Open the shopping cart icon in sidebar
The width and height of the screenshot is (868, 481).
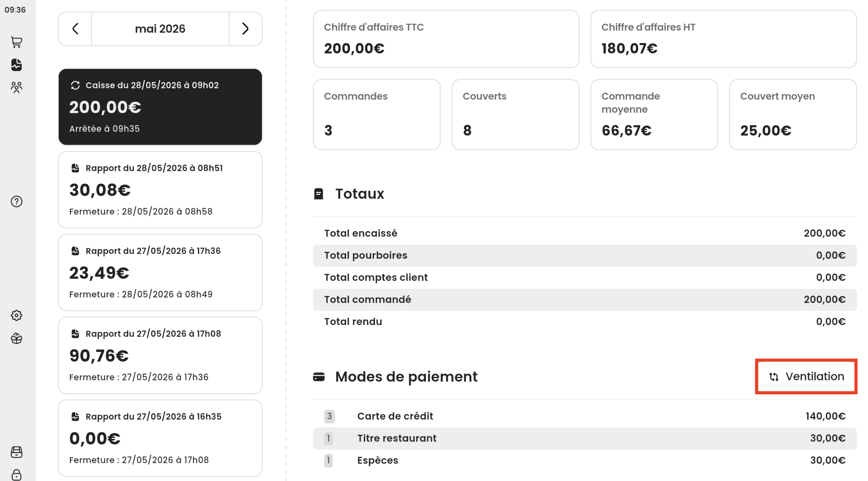click(x=17, y=42)
